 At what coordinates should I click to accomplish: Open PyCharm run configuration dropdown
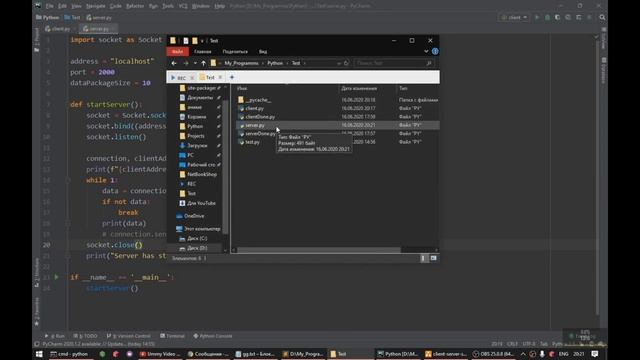[x=514, y=18]
